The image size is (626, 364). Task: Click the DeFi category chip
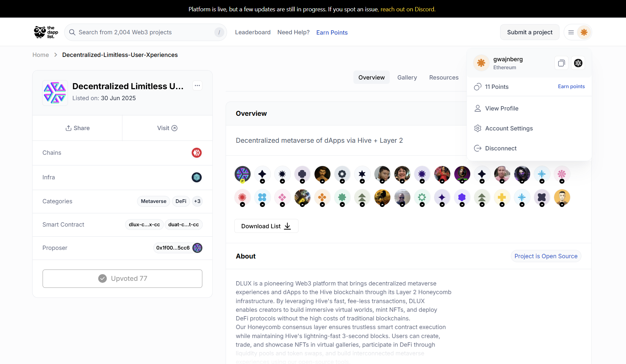181,201
